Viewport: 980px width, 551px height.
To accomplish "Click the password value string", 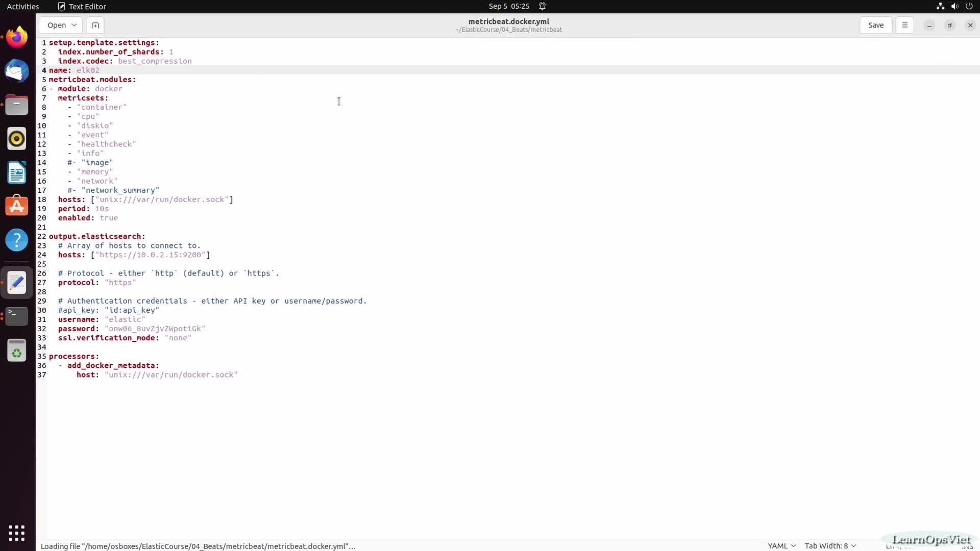I will [x=155, y=329].
